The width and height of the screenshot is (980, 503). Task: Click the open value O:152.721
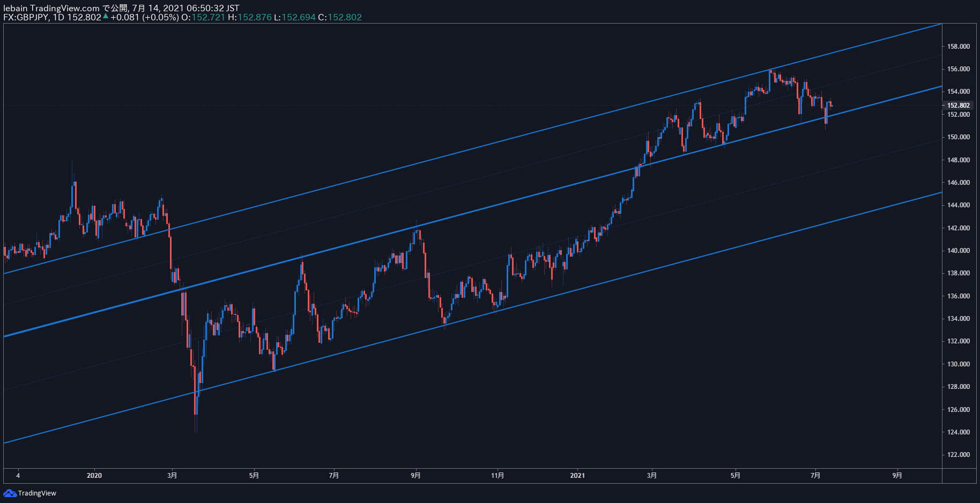coord(203,17)
